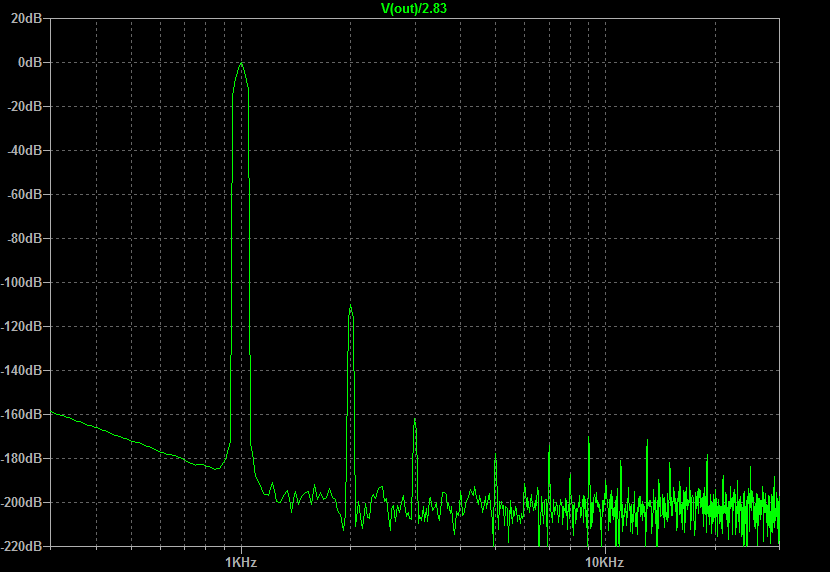Click the -60dB axis label
Image resolution: width=830 pixels, height=572 pixels.
point(24,194)
